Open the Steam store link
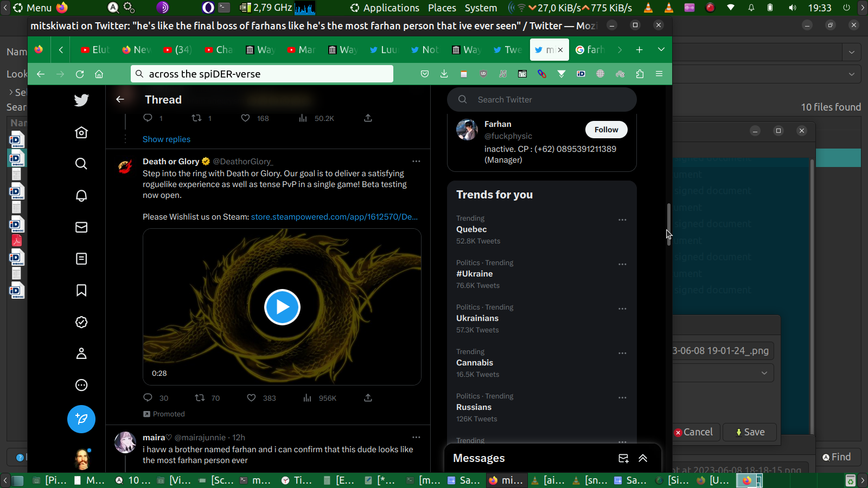Image resolution: width=868 pixels, height=488 pixels. point(334,217)
